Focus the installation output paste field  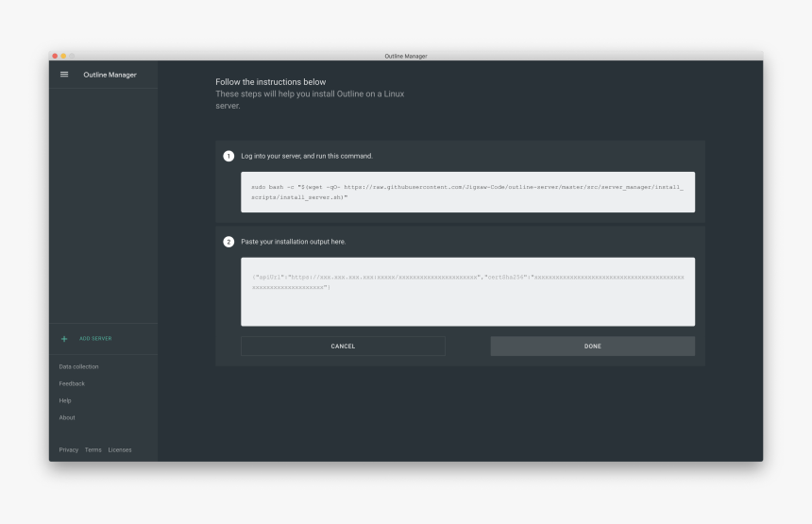(x=467, y=292)
